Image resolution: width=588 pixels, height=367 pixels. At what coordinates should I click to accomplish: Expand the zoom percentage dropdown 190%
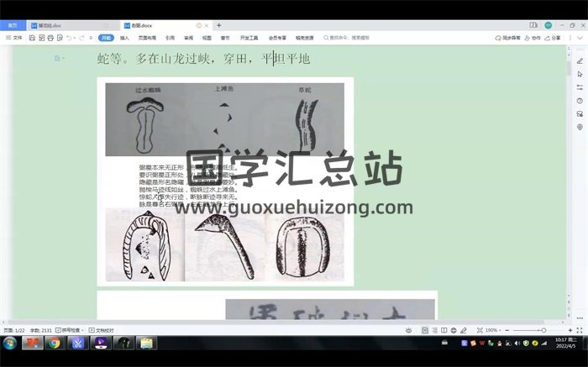(x=494, y=330)
